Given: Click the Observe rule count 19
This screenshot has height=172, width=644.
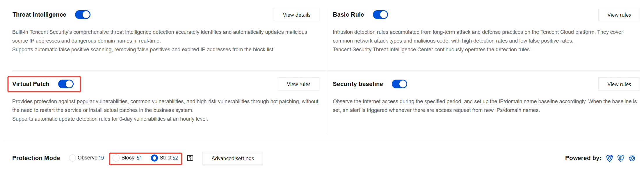Looking at the screenshot, I should [x=101, y=158].
